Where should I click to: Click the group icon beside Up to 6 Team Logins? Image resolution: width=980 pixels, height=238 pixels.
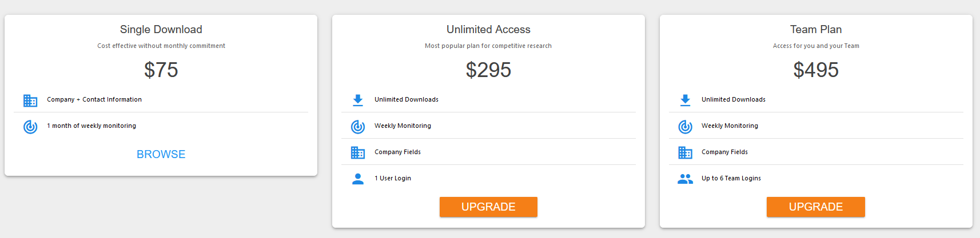[x=686, y=179]
